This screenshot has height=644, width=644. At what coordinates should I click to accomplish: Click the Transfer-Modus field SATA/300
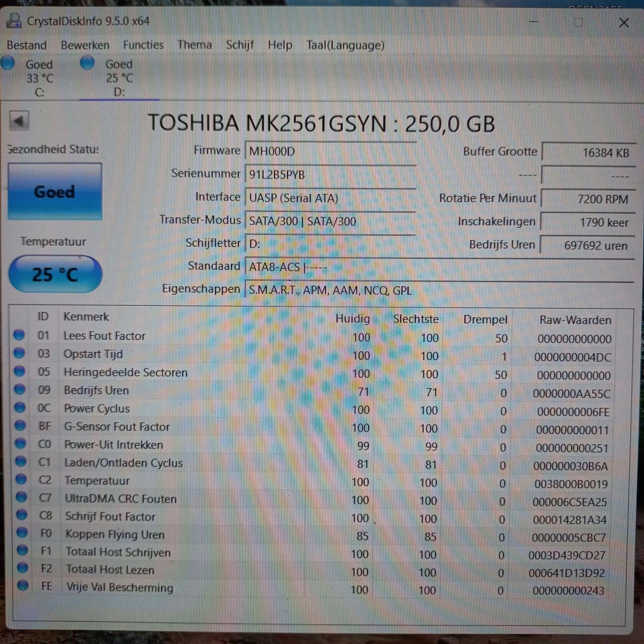[331, 221]
